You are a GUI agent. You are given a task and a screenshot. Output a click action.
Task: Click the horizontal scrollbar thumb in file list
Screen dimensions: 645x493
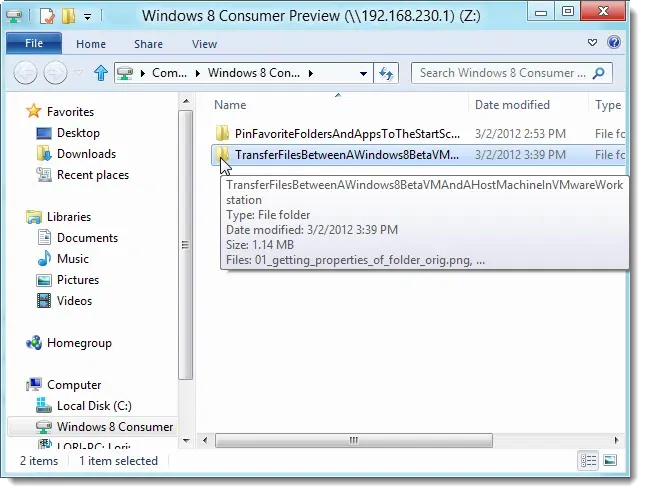point(354,440)
